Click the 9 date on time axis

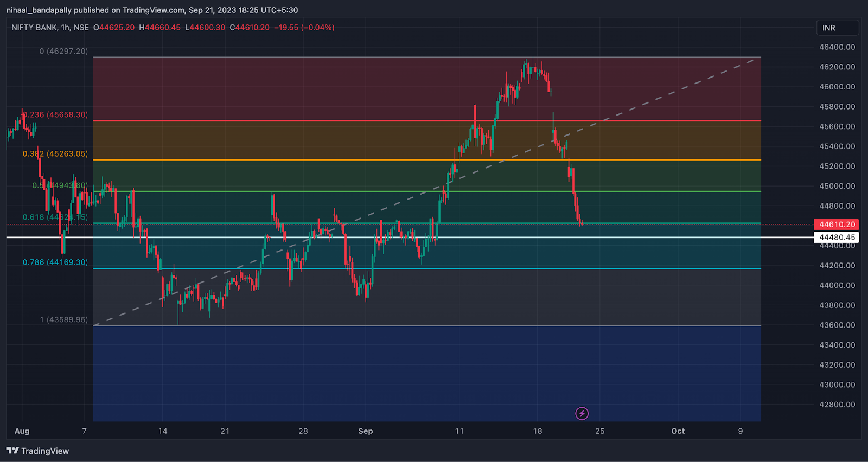(741, 431)
